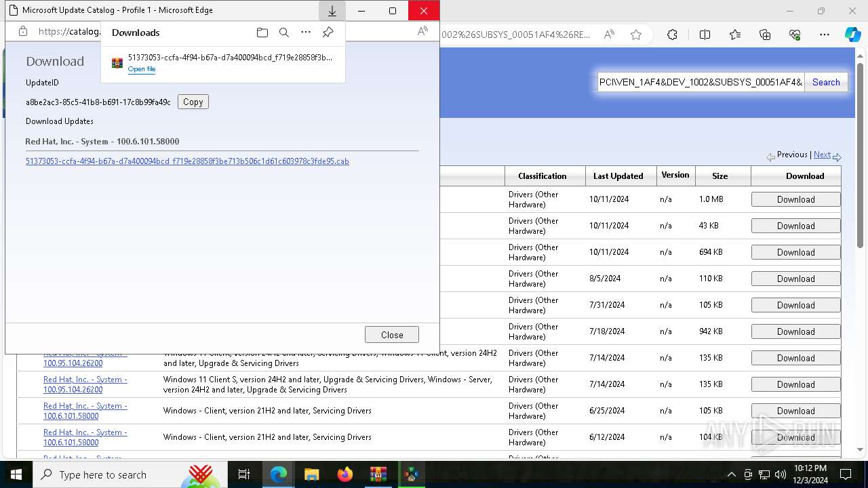Download the 43 KB driver
Screen dimensions: 868x488
795,226
